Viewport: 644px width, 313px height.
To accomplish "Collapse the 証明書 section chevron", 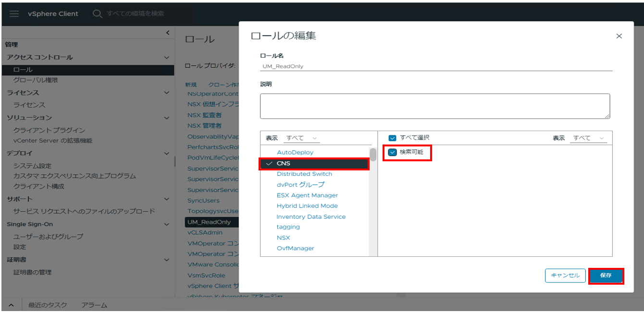I will [167, 260].
